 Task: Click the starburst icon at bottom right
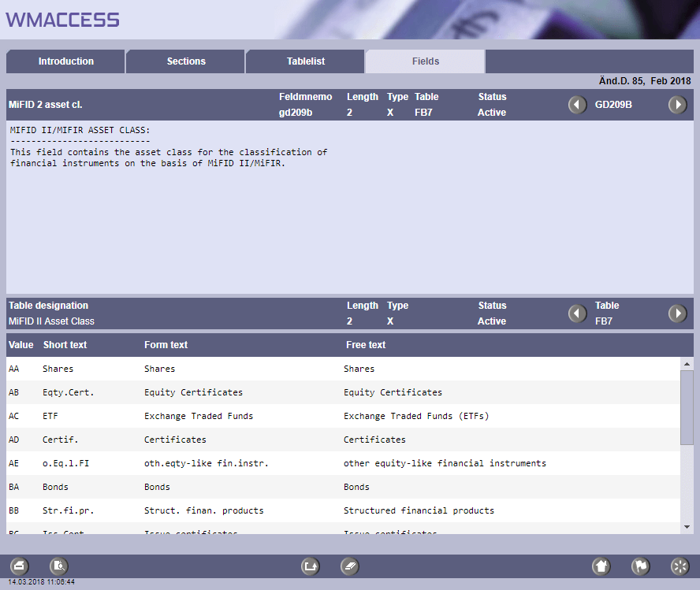click(680, 566)
